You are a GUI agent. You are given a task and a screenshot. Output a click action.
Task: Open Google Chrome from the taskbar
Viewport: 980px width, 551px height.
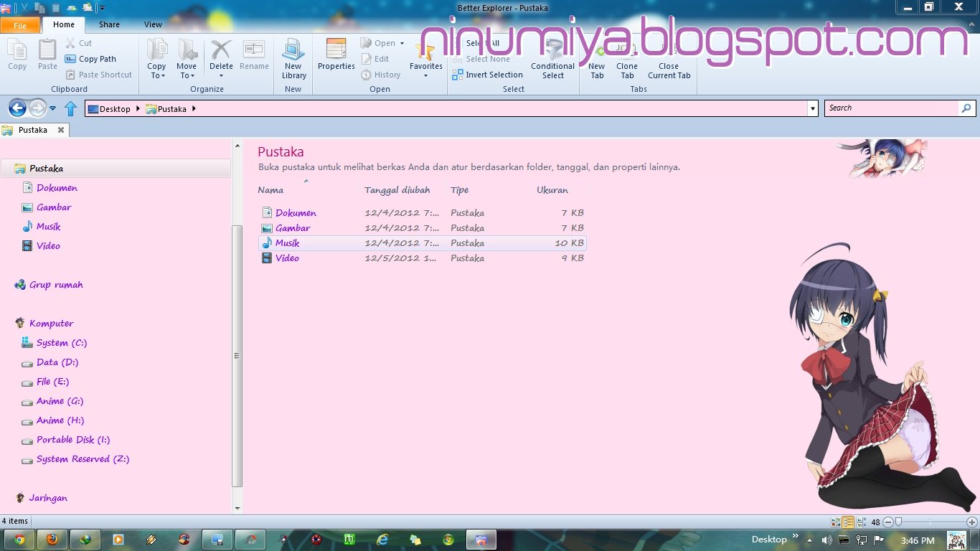tap(19, 540)
